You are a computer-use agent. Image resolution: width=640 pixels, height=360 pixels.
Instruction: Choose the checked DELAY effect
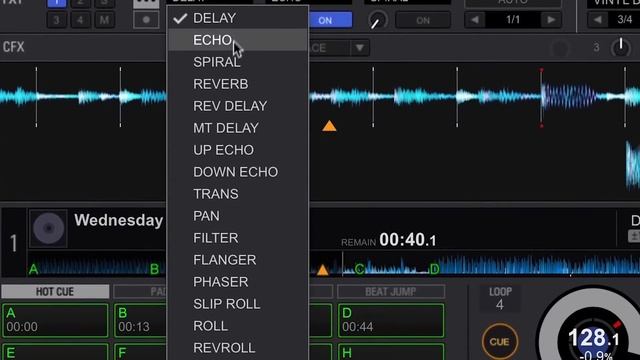(x=238, y=18)
